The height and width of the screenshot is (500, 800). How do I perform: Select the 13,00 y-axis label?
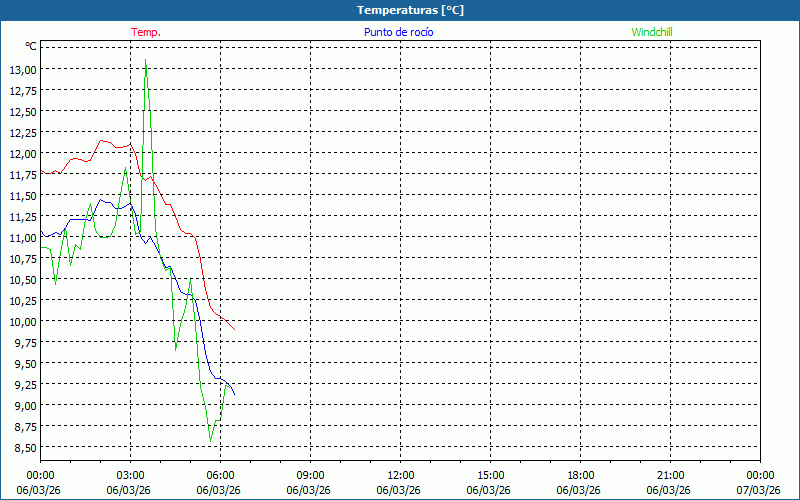tap(24, 69)
